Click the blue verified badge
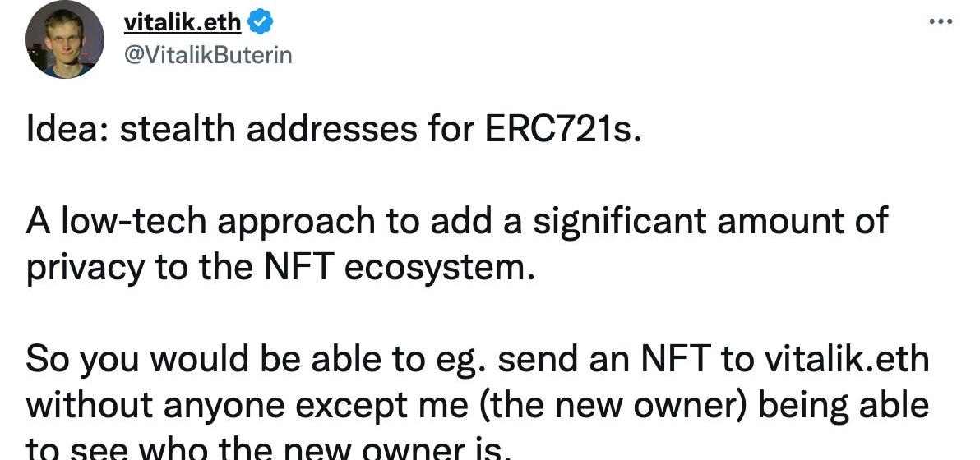 click(x=259, y=22)
